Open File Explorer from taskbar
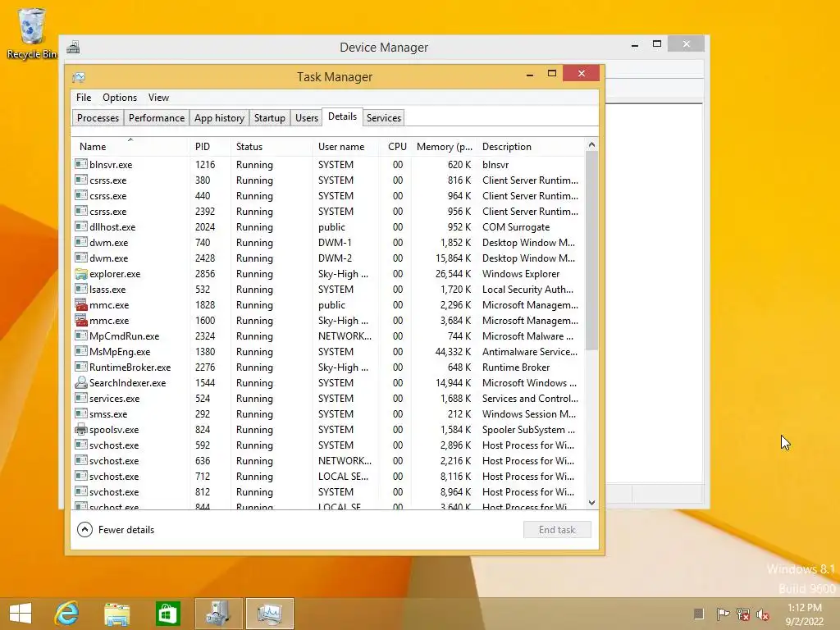Screen dimensions: 840x630 (x=116, y=614)
